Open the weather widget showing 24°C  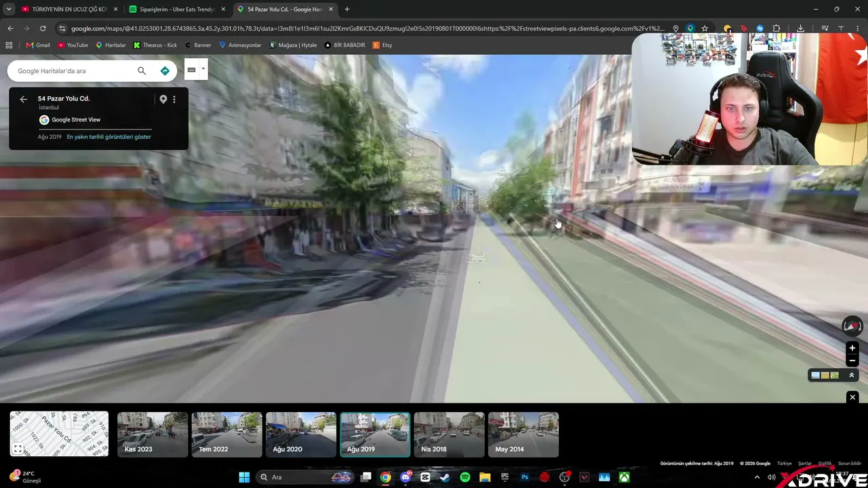point(27,477)
